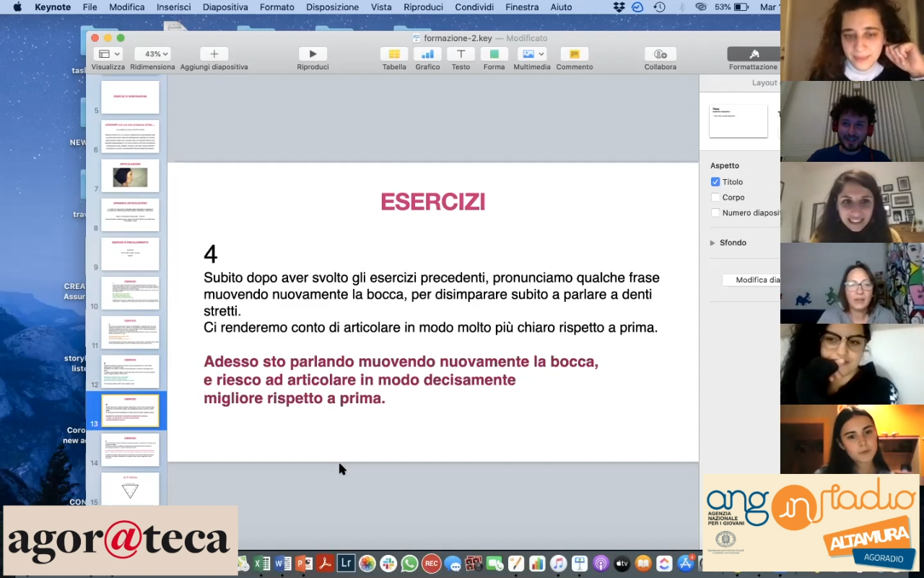Open the Aiuto menu

pyautogui.click(x=561, y=7)
